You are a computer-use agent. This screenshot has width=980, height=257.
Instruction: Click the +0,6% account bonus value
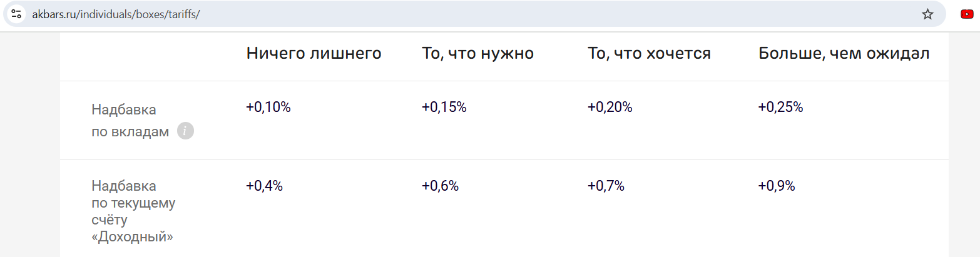(441, 186)
